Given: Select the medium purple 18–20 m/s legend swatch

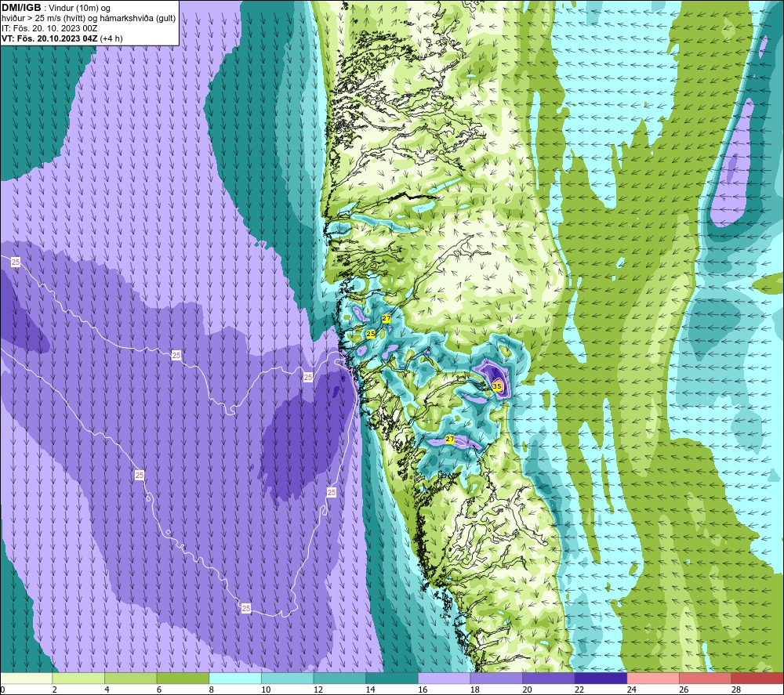Looking at the screenshot, I should pos(496,678).
